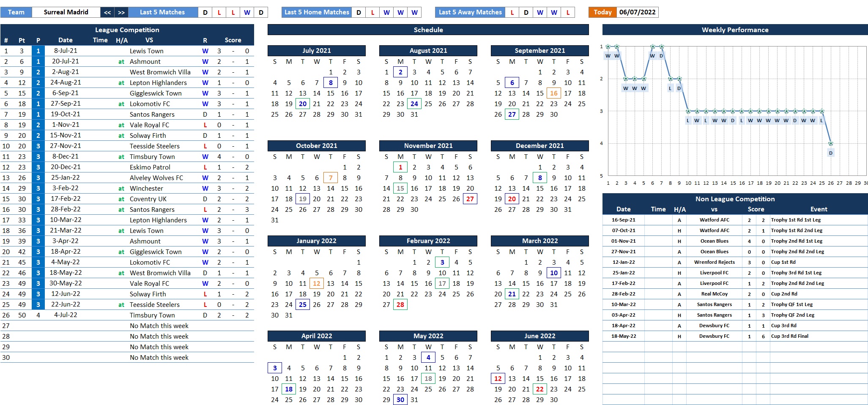
Task: Click the April 2022 calendar header
Action: (x=316, y=336)
